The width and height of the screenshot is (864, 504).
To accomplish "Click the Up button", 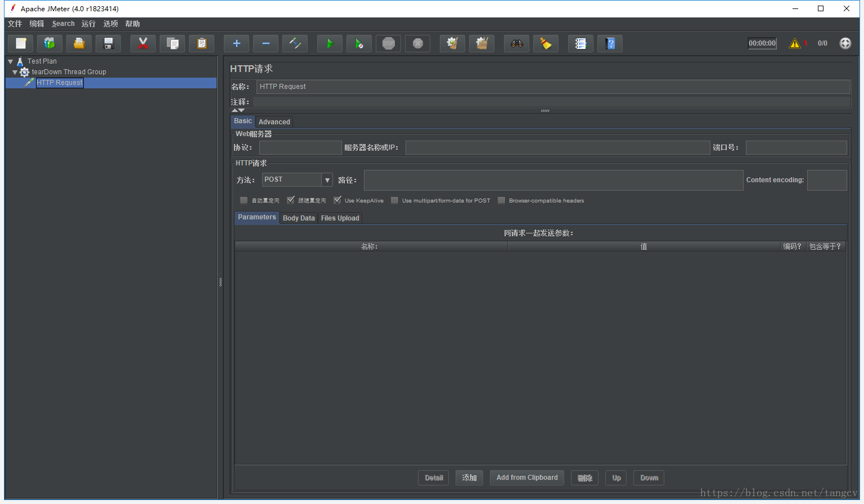I will 616,478.
